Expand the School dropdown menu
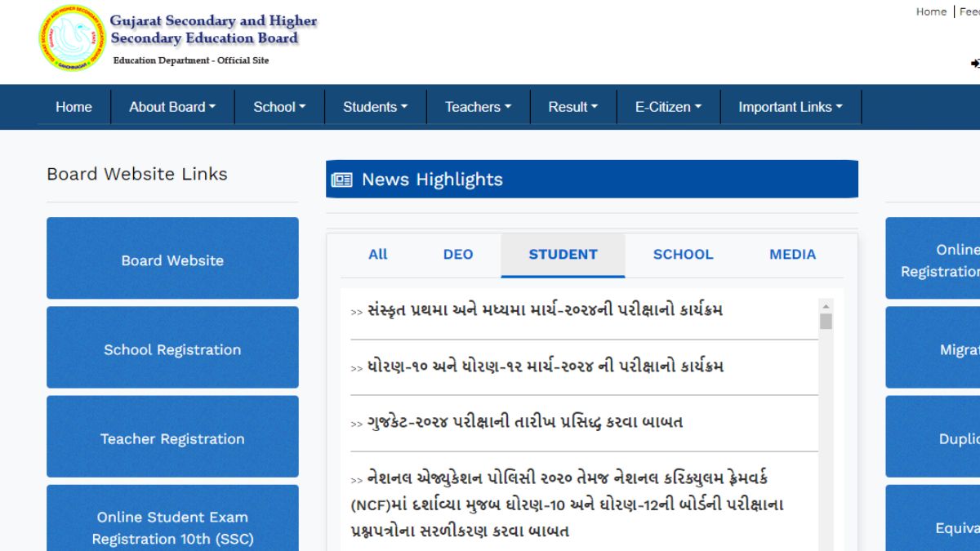 [x=279, y=107]
